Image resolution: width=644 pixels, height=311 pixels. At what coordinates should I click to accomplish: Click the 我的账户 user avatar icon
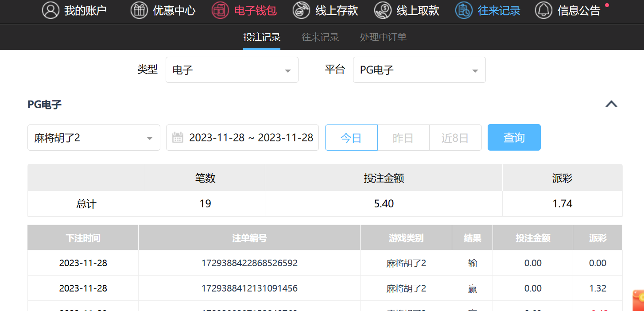coord(50,10)
